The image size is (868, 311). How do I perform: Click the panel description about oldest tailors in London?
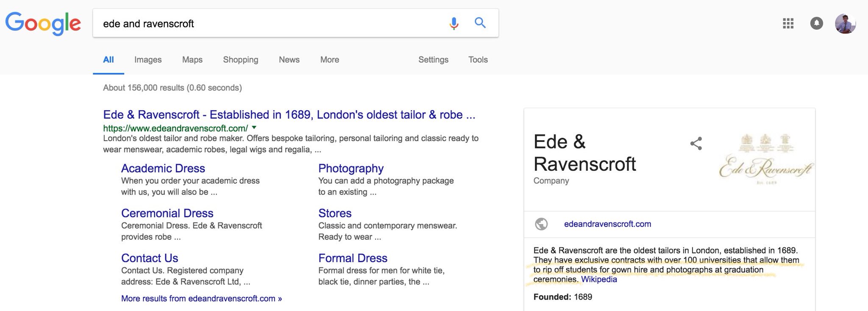tap(666, 265)
